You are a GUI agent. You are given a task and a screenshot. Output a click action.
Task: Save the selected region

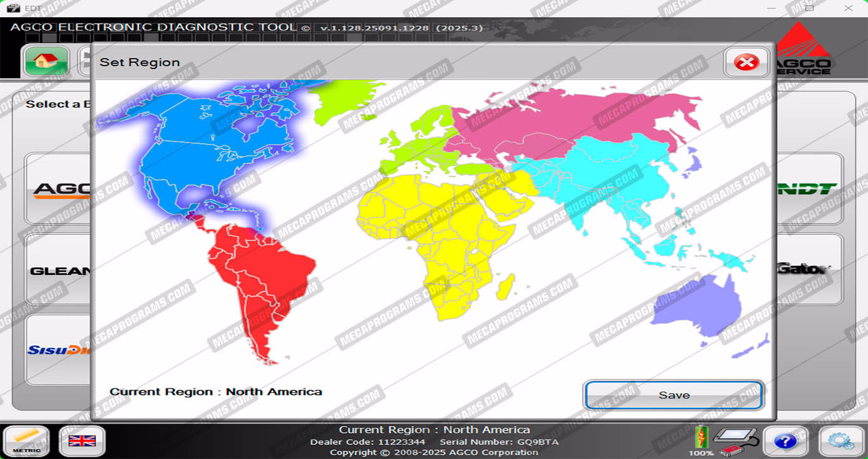(674, 395)
